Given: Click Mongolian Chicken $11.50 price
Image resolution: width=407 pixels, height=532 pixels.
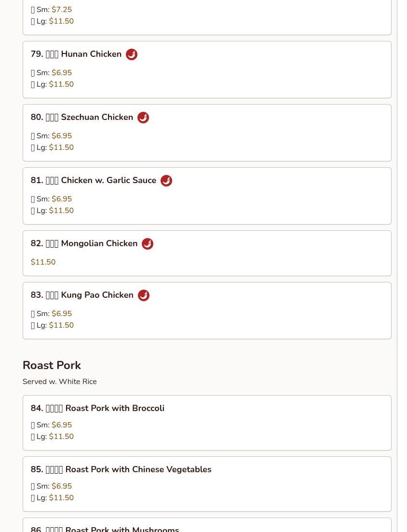Looking at the screenshot, I should click(x=43, y=262).
